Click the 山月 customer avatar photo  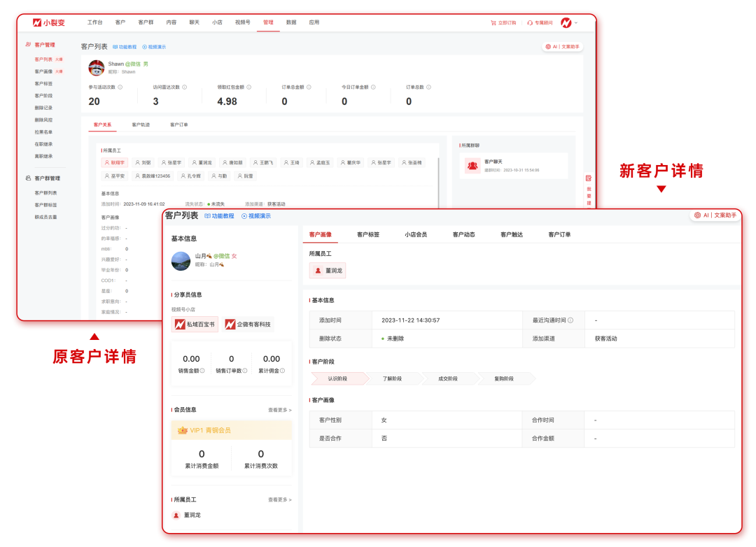click(x=181, y=261)
